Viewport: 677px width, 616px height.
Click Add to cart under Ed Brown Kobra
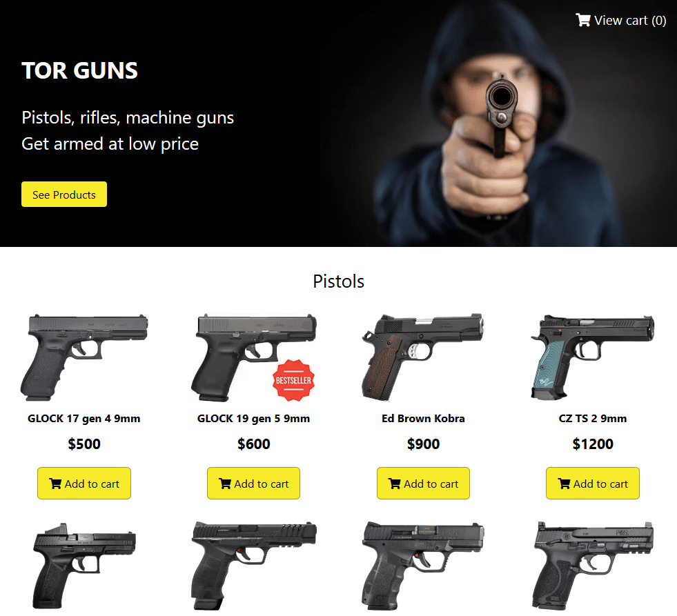pyautogui.click(x=423, y=484)
